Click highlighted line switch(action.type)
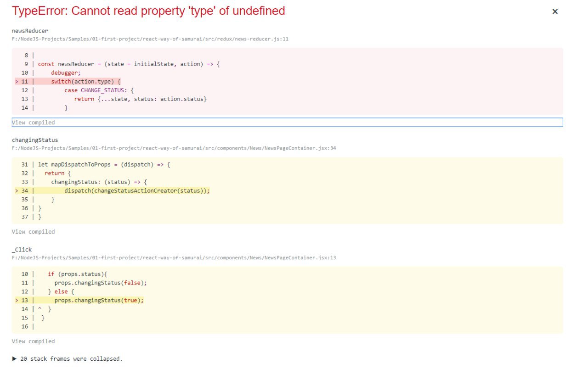 pyautogui.click(x=85, y=81)
